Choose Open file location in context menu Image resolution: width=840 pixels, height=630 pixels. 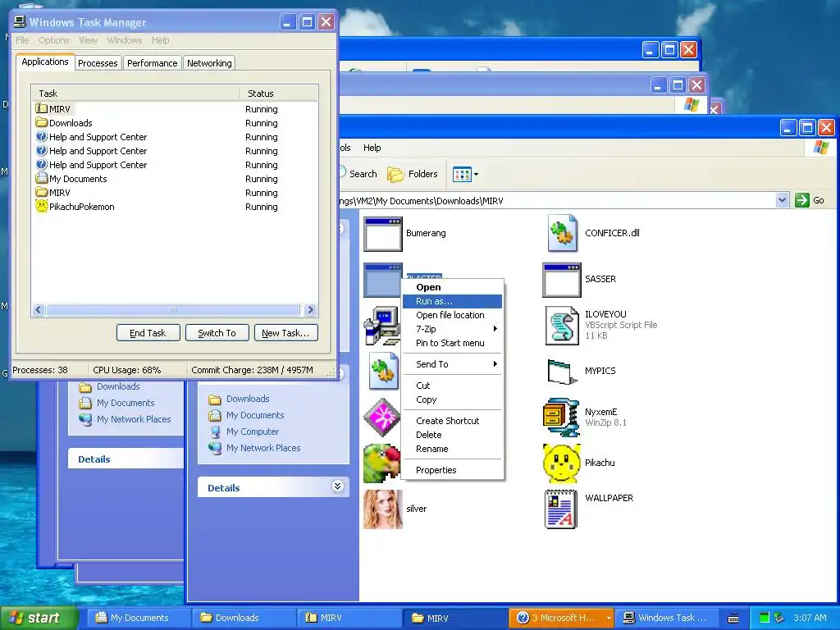(x=452, y=315)
